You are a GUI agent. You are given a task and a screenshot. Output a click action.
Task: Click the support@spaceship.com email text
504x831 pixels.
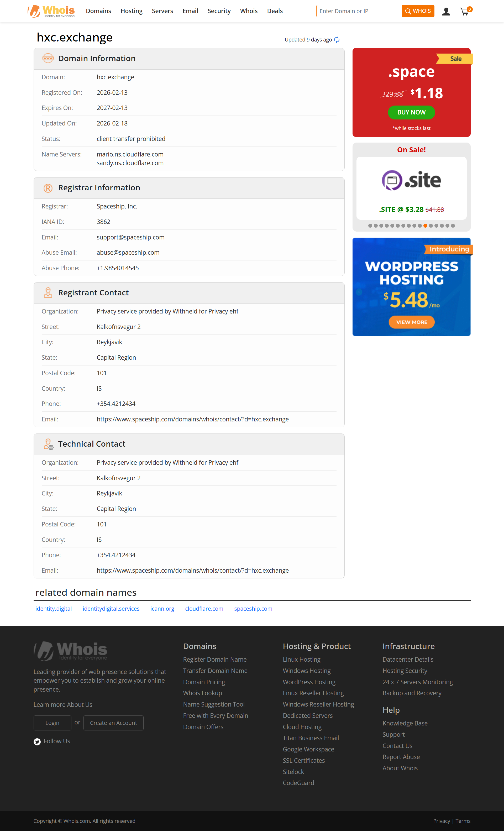coord(130,237)
